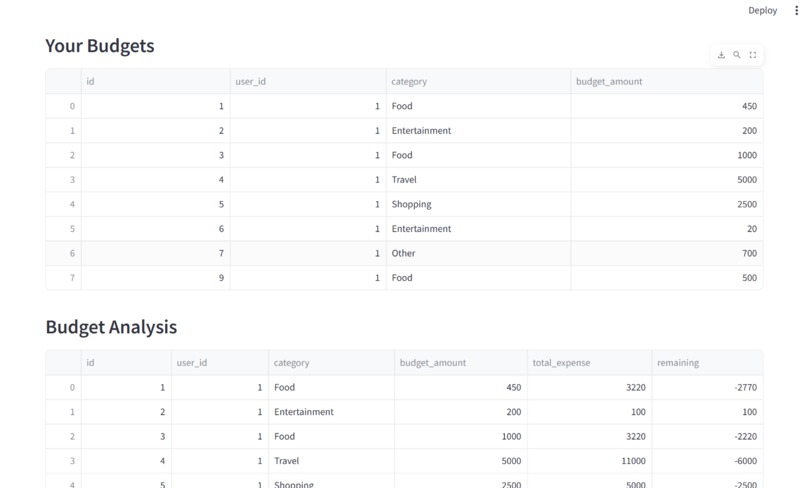Screen dimensions: 806x488
Task: Click the Deploy button
Action: (762, 10)
